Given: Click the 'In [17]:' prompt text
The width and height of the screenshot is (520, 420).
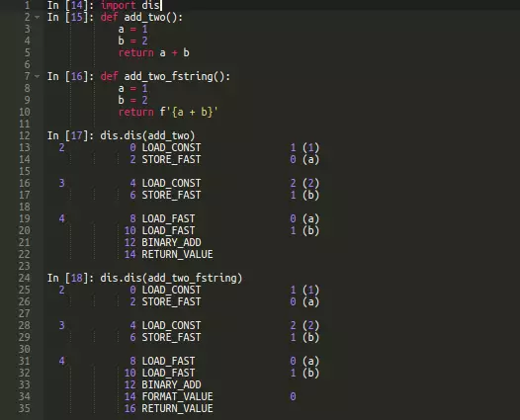Looking at the screenshot, I should [70, 135].
